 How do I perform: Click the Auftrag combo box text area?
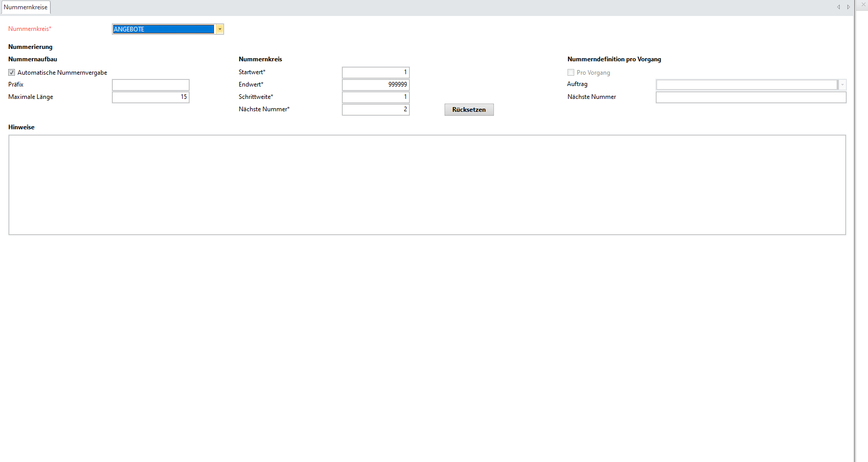point(747,85)
